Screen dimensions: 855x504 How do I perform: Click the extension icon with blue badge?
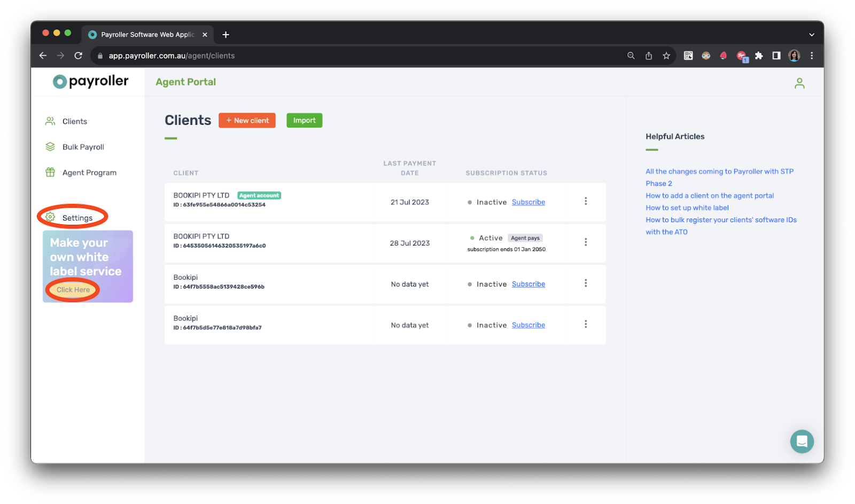point(742,56)
